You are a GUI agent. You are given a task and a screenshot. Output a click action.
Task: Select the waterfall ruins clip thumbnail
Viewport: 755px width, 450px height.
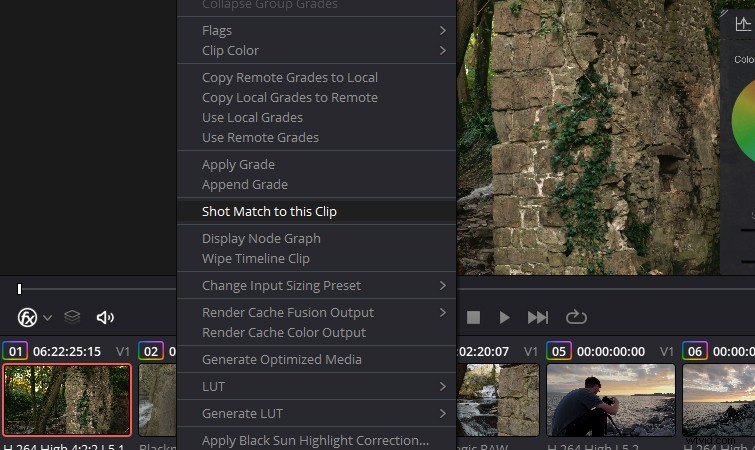click(x=498, y=400)
